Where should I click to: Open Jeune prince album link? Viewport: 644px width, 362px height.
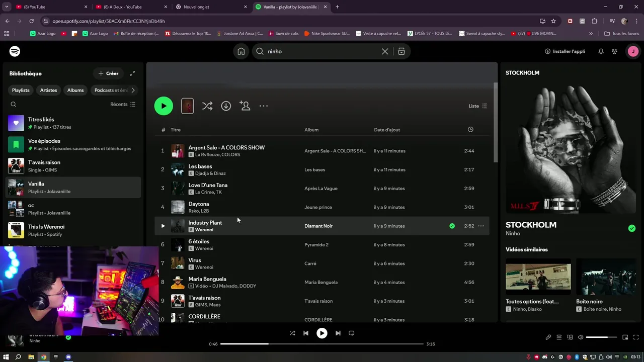318,207
